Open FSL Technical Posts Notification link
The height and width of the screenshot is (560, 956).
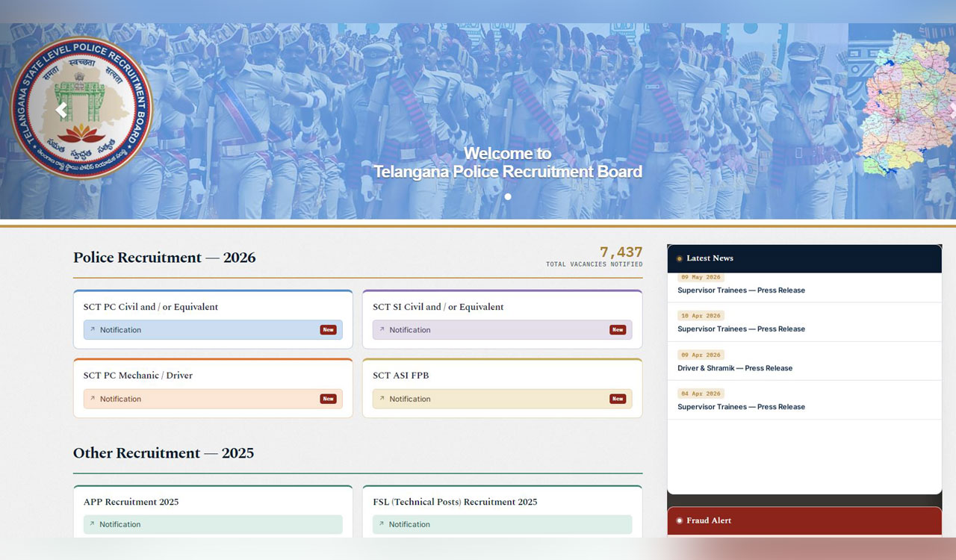click(502, 524)
